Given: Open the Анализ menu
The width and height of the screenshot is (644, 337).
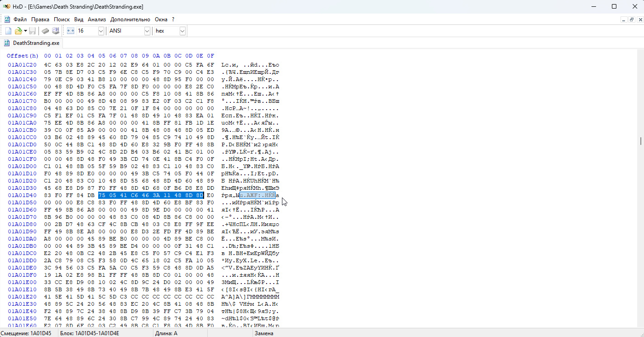Looking at the screenshot, I should (x=97, y=19).
